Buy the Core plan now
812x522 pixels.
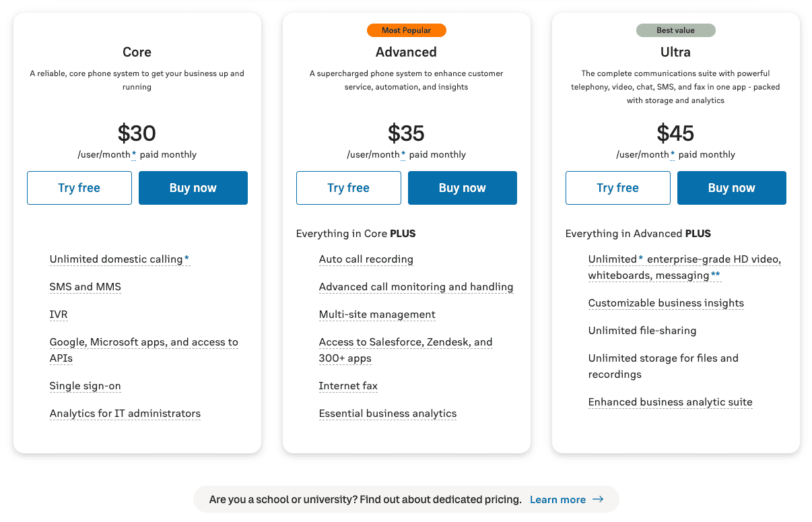(193, 188)
